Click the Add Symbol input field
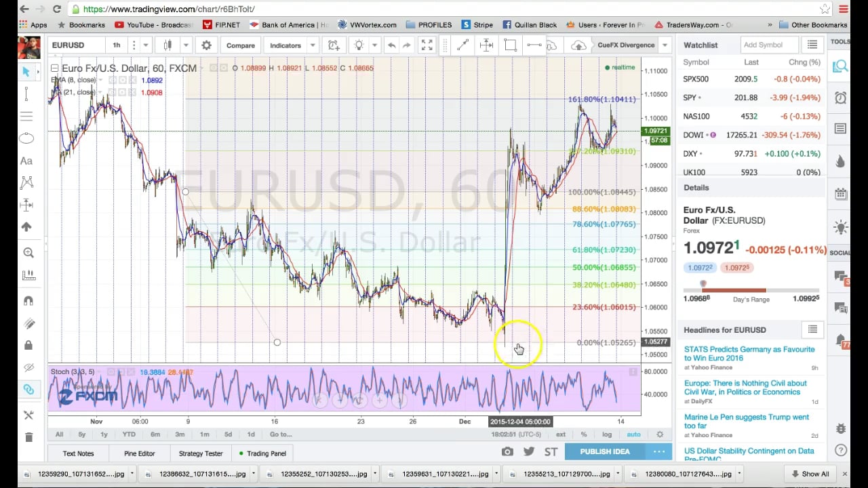 (x=769, y=45)
